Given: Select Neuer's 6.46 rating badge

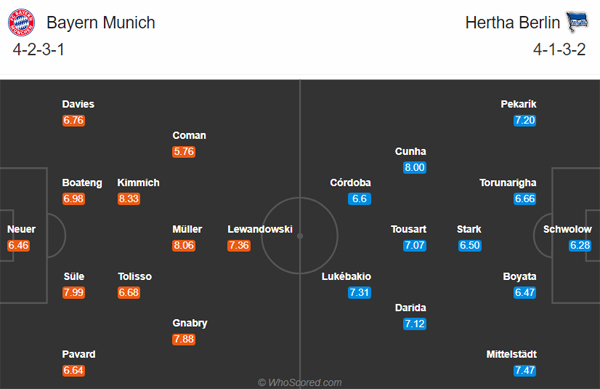Looking at the screenshot, I should (x=18, y=245).
